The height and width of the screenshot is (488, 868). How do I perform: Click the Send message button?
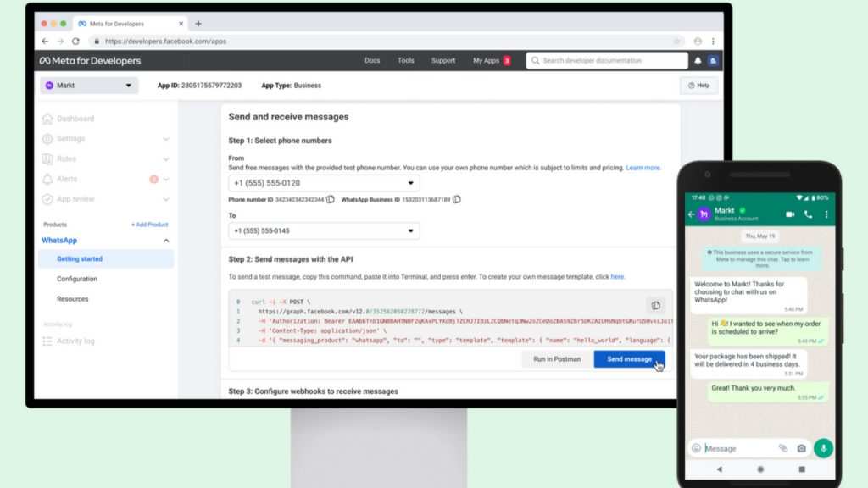(x=629, y=359)
